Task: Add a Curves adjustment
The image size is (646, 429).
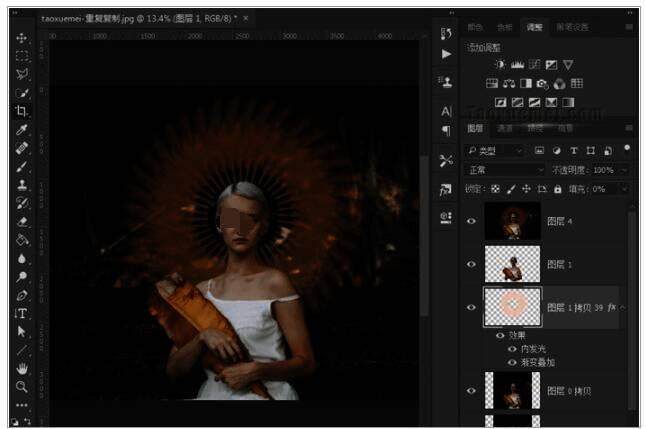Action: pyautogui.click(x=534, y=65)
